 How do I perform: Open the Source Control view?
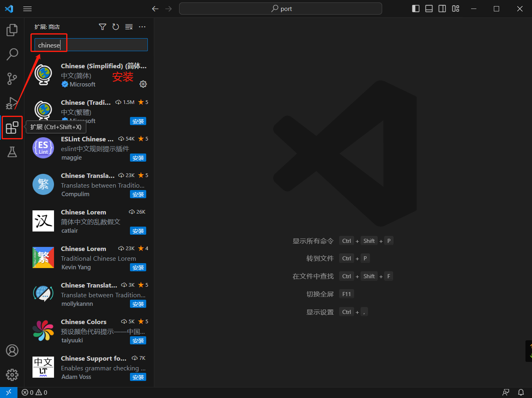pyautogui.click(x=12, y=78)
